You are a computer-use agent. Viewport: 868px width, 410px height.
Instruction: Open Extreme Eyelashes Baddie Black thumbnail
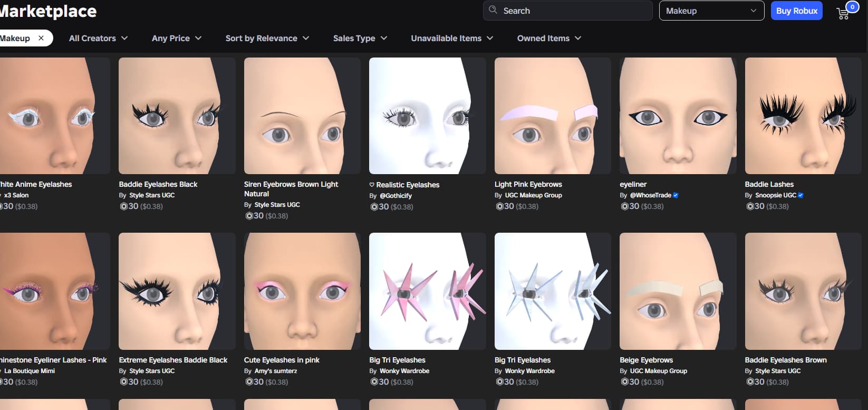177,291
